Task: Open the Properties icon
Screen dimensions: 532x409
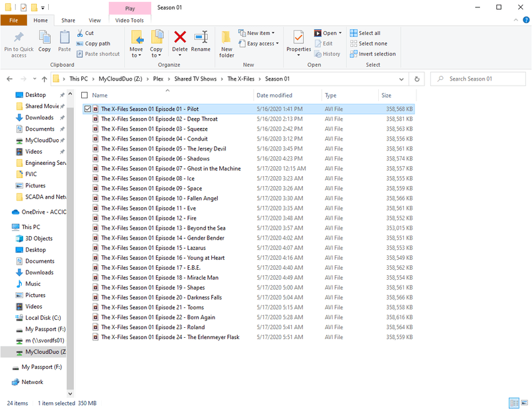Action: 298,38
